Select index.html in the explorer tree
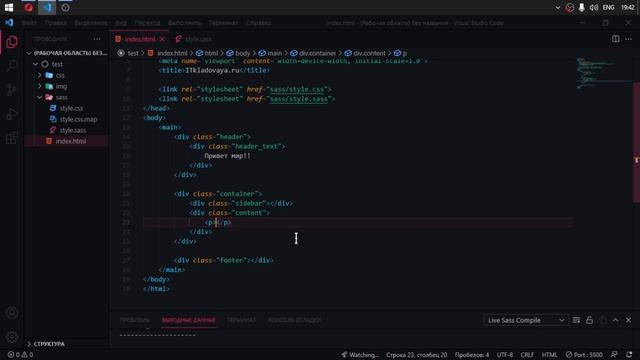Viewport: 640px width, 360px height. (67, 141)
